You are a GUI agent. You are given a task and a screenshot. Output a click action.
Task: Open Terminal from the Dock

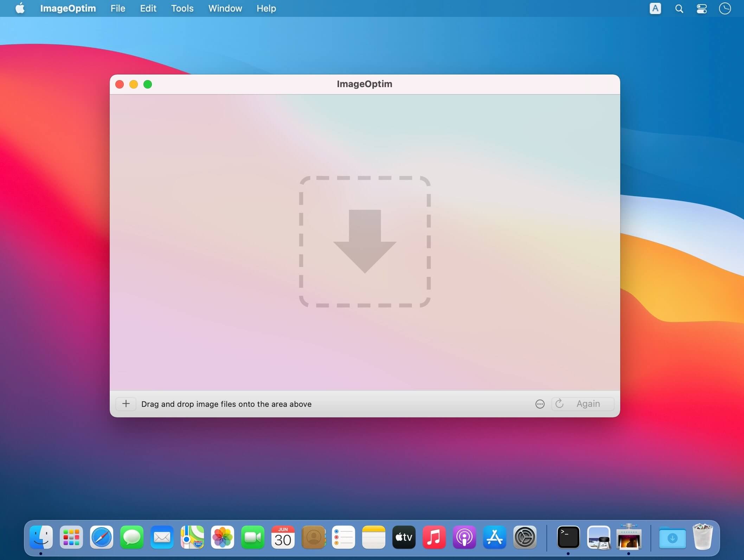pyautogui.click(x=568, y=537)
